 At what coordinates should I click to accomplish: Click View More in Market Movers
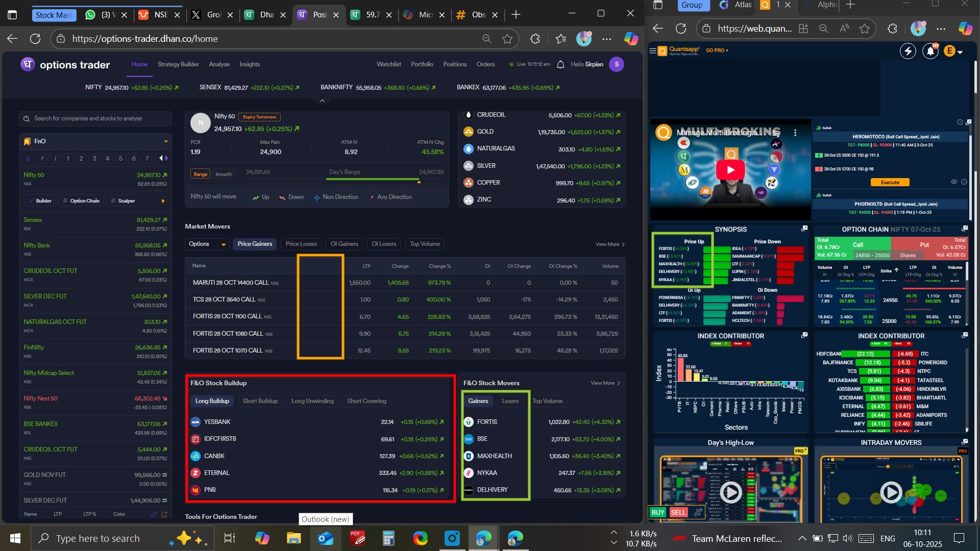click(x=609, y=244)
